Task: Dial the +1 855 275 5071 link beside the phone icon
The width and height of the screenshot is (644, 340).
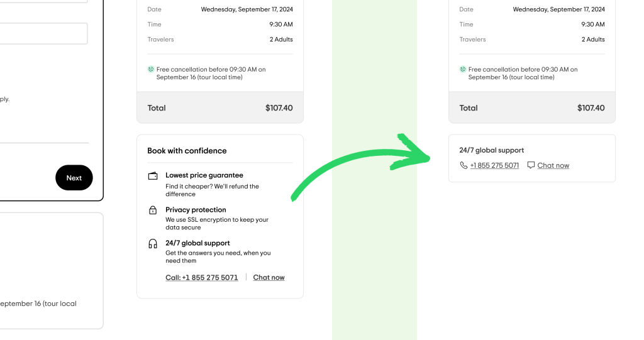Action: coord(494,165)
